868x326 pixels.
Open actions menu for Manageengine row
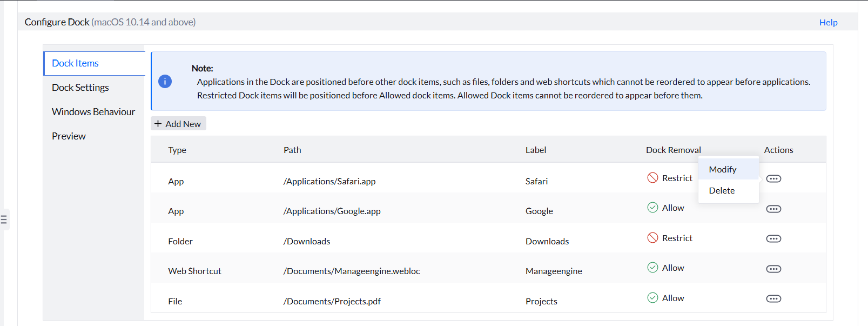tap(773, 269)
